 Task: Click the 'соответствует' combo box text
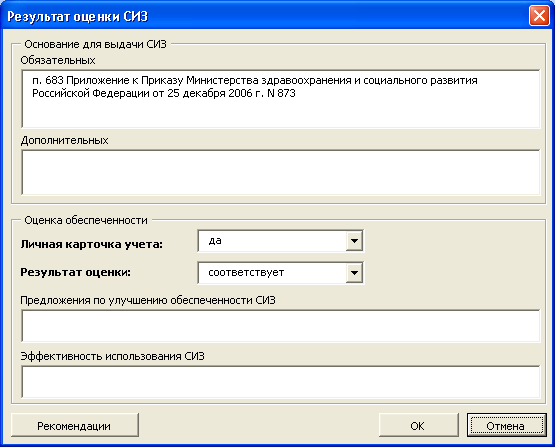[246, 273]
